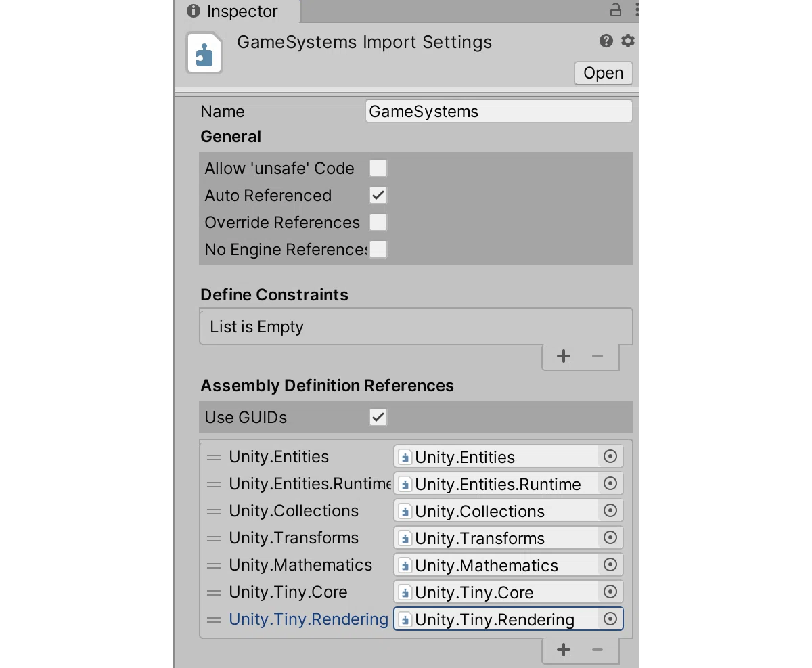Select the Inspector tab
The image size is (812, 668).
tap(238, 12)
